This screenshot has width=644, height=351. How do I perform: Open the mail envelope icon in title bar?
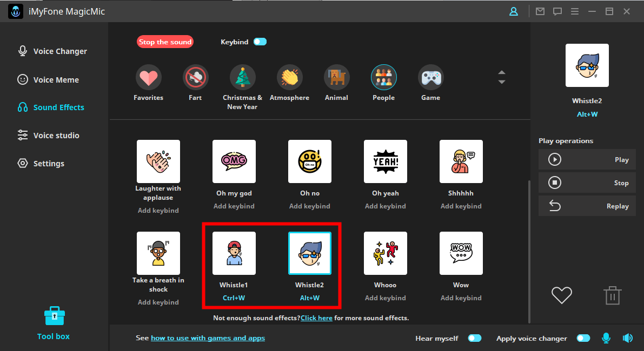click(x=540, y=11)
